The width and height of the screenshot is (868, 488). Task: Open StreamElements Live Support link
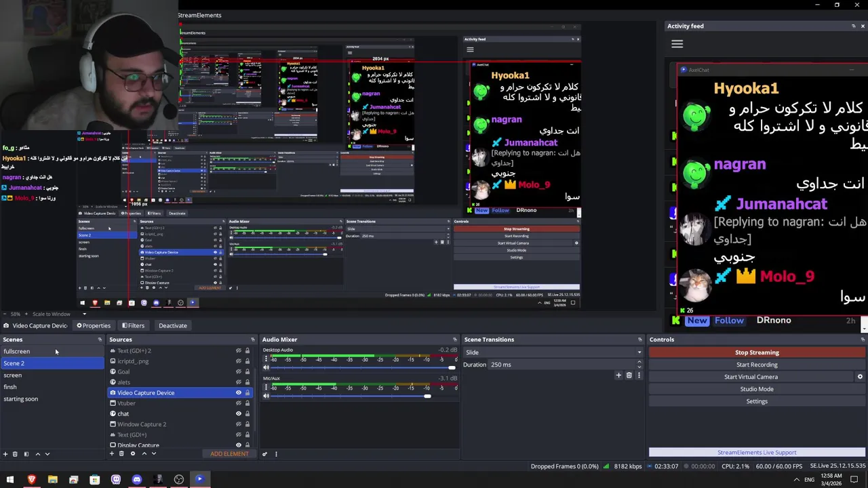[757, 453]
